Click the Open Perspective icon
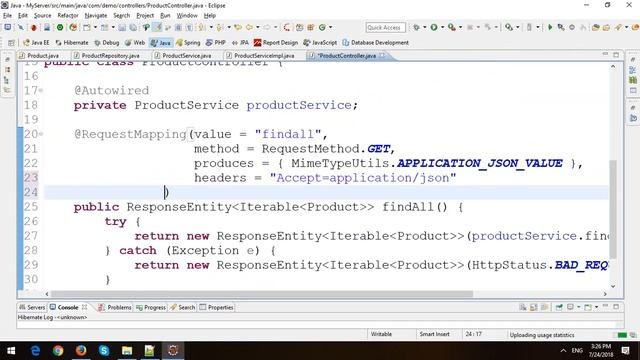Image resolution: width=640 pixels, height=360 pixels. point(11,42)
